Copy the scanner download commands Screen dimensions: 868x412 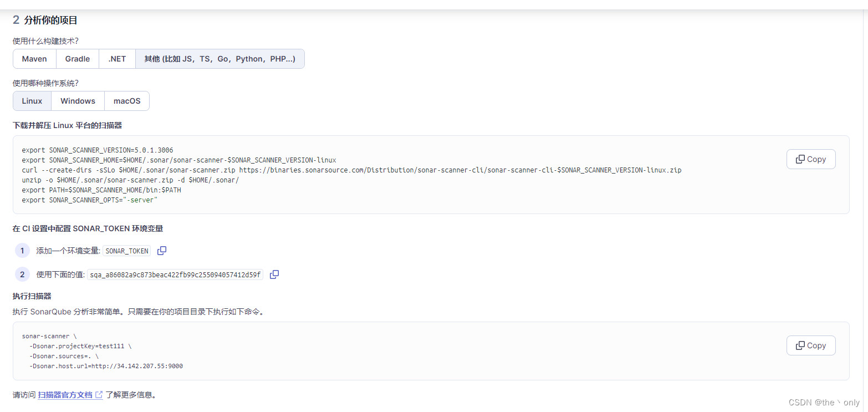click(x=811, y=159)
